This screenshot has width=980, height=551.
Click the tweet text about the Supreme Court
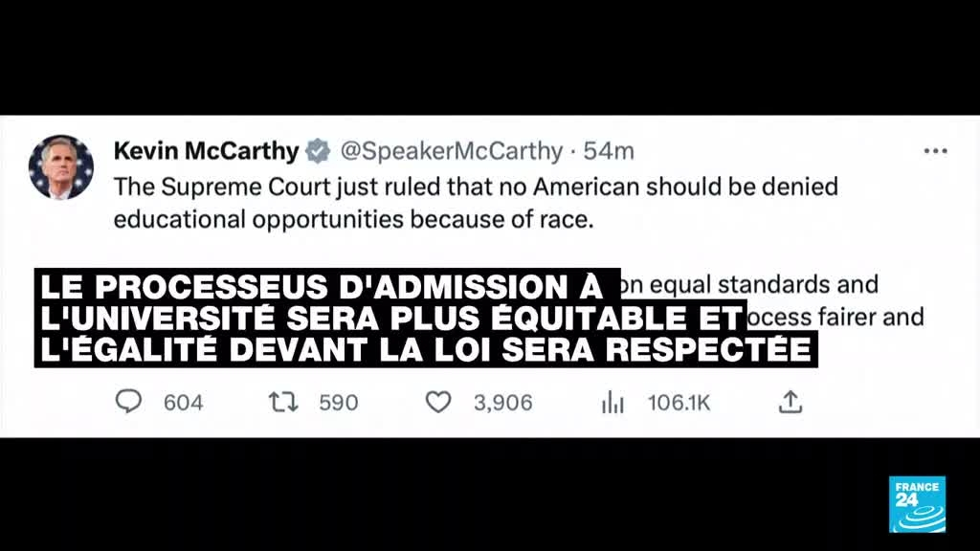point(476,203)
